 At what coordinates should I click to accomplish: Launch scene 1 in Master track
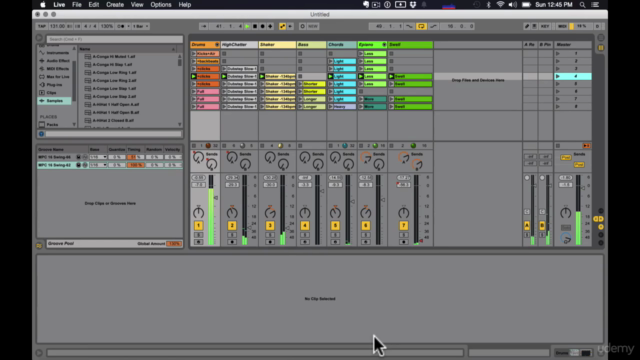[558, 53]
